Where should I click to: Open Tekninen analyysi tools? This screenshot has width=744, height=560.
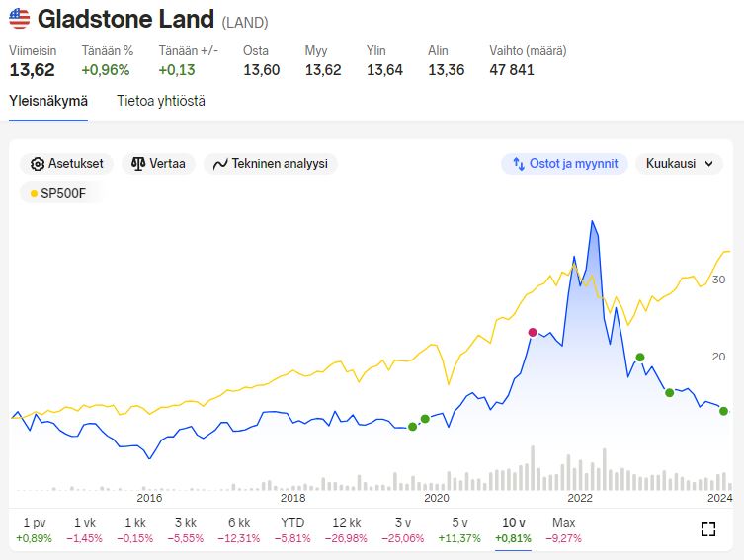pyautogui.click(x=271, y=164)
